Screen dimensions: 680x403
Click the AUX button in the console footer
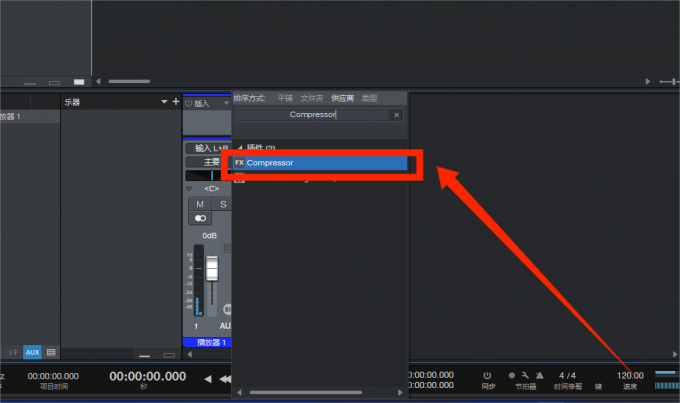(x=32, y=352)
